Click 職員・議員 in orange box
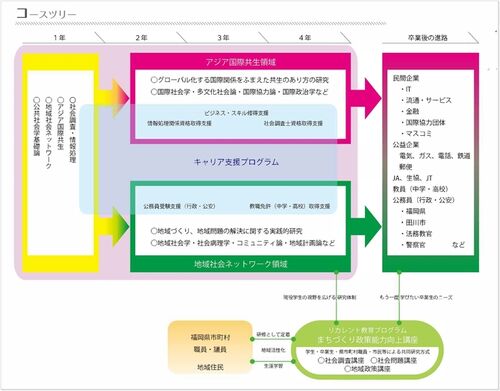The image size is (500, 391). coord(210,349)
